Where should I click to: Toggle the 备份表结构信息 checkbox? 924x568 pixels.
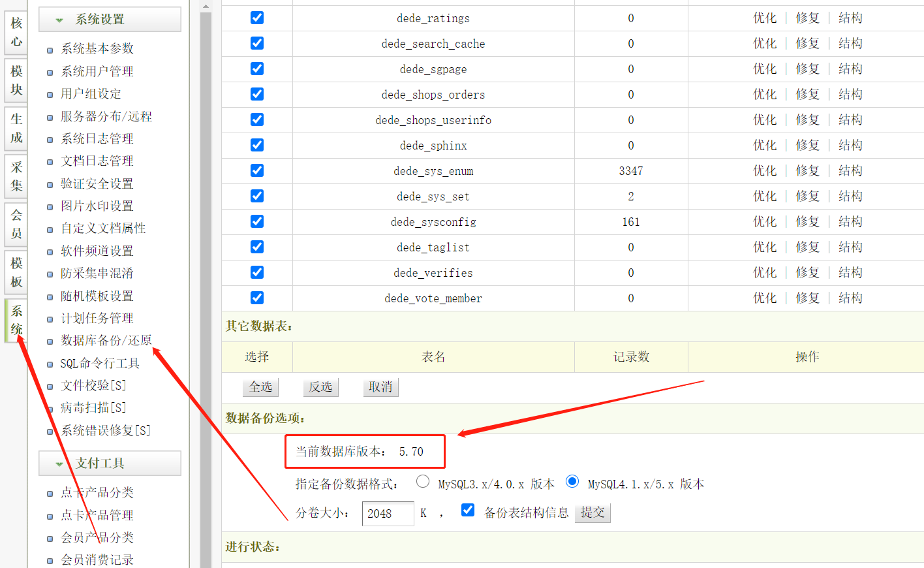[x=467, y=510]
